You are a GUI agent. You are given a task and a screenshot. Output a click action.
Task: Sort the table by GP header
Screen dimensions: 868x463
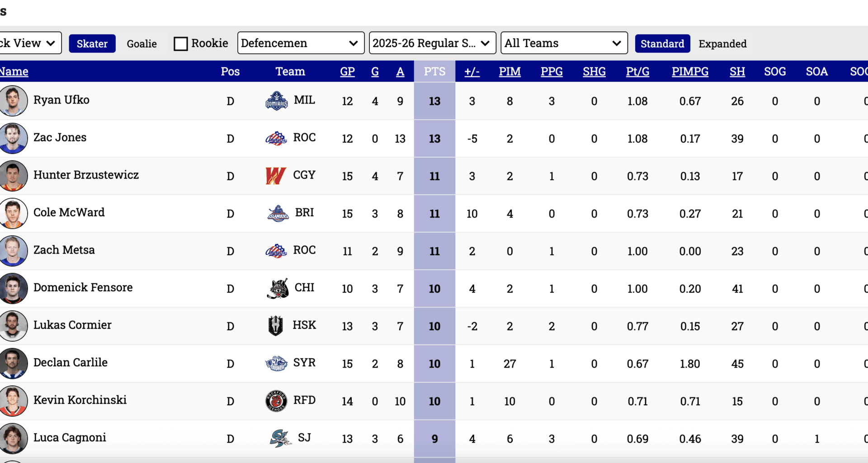click(x=347, y=71)
